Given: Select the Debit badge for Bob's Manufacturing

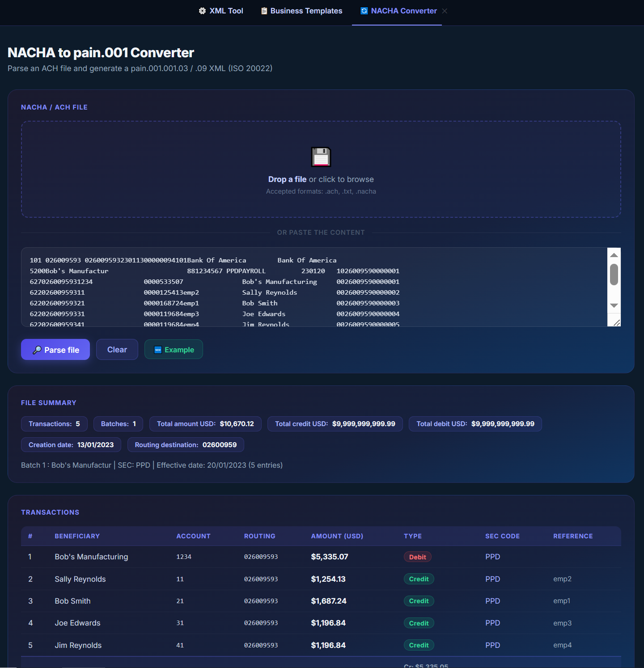Looking at the screenshot, I should pos(417,557).
